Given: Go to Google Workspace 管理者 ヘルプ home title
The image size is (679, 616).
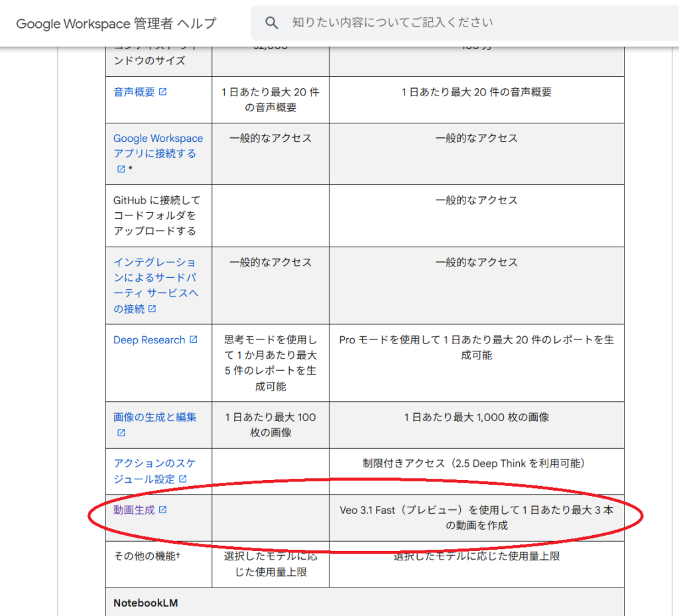Looking at the screenshot, I should click(x=116, y=24).
